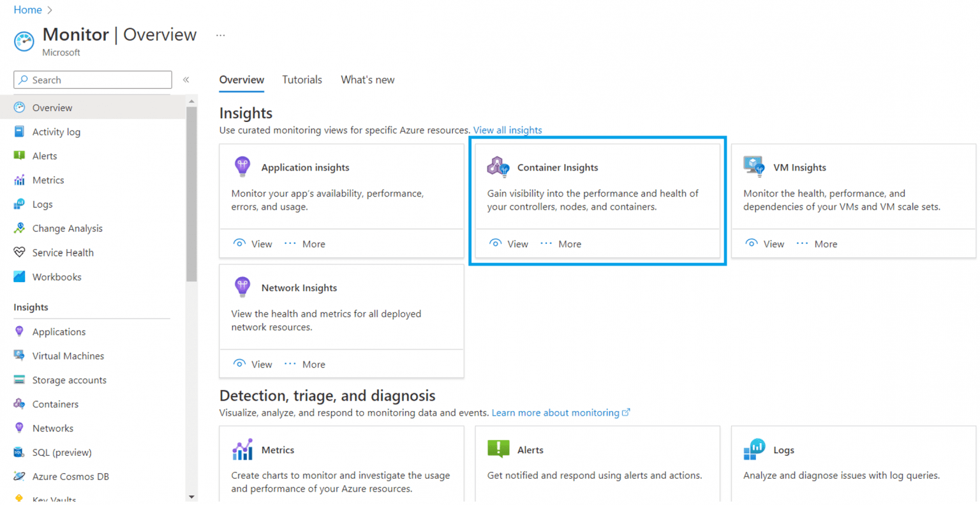
Task: Open the What's new tab
Action: coord(367,79)
